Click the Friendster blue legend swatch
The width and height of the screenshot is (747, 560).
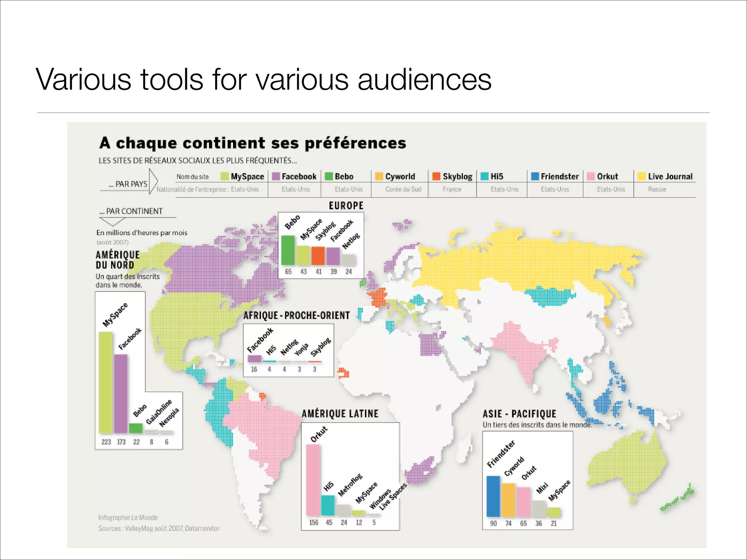[x=535, y=176]
